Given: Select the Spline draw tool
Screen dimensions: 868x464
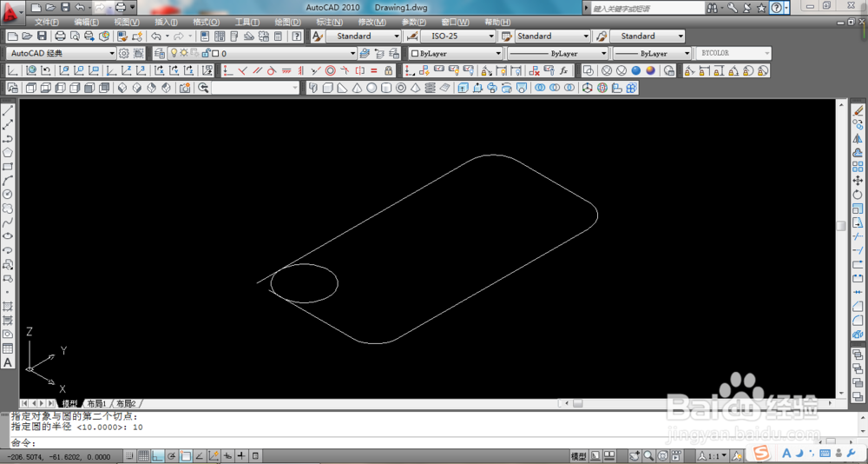Looking at the screenshot, I should pyautogui.click(x=8, y=222).
